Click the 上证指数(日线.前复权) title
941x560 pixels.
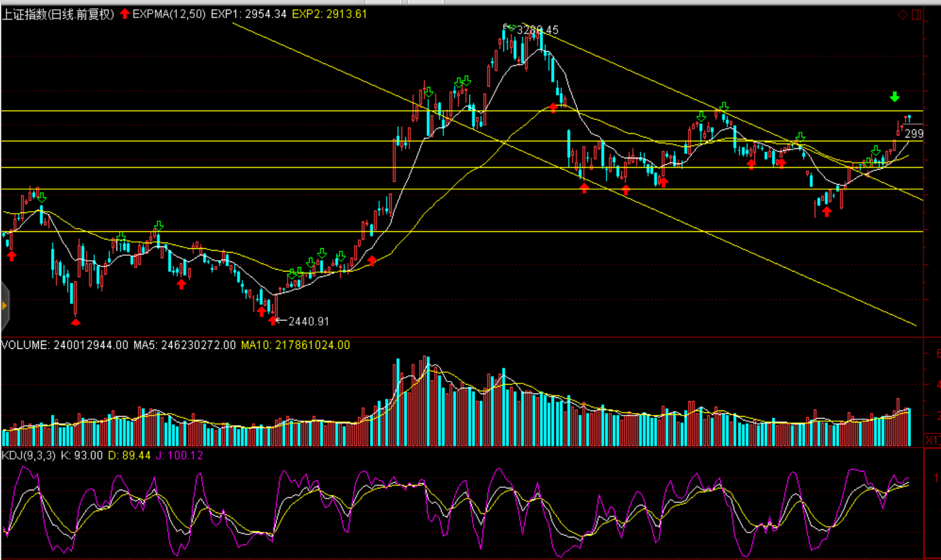coord(58,14)
